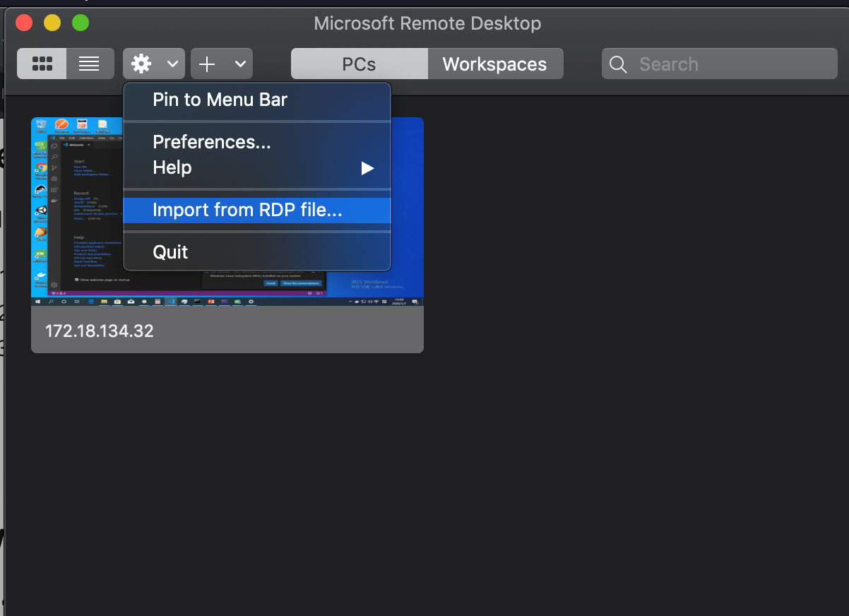
Task: Minimize the window with yellow button
Action: (52, 23)
